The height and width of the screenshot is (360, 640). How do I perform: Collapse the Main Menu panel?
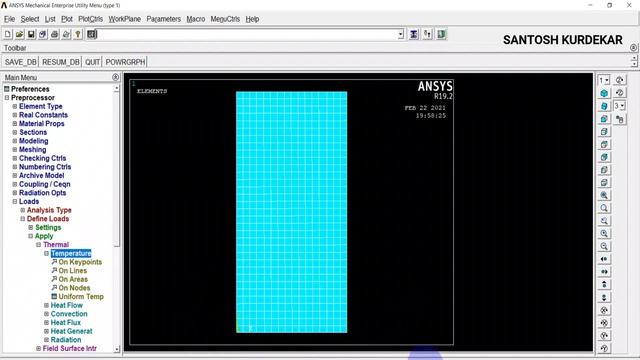tap(116, 77)
